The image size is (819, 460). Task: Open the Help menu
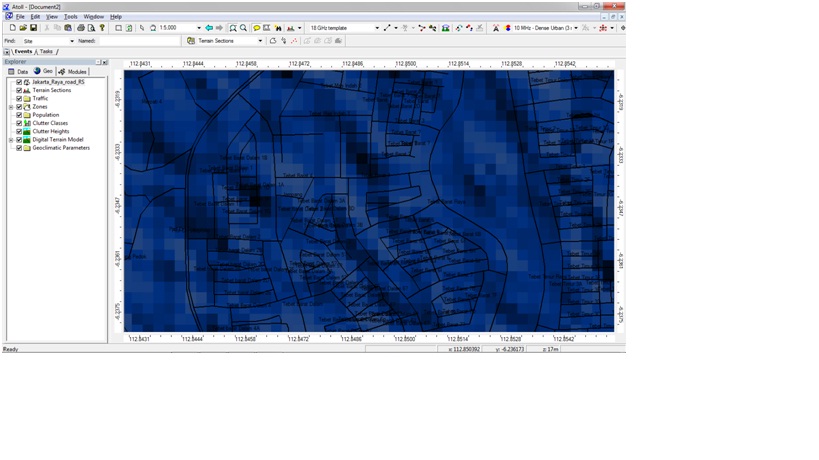click(x=115, y=17)
